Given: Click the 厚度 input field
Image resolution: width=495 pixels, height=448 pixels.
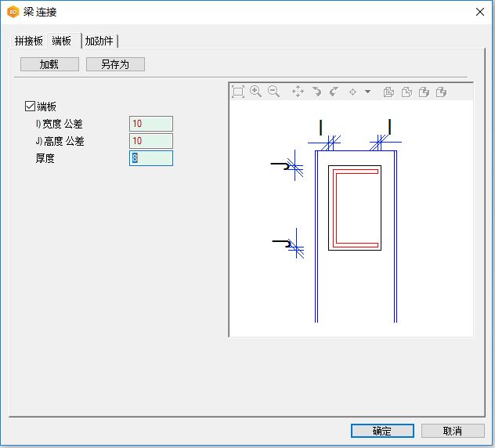Looking at the screenshot, I should [x=151, y=158].
